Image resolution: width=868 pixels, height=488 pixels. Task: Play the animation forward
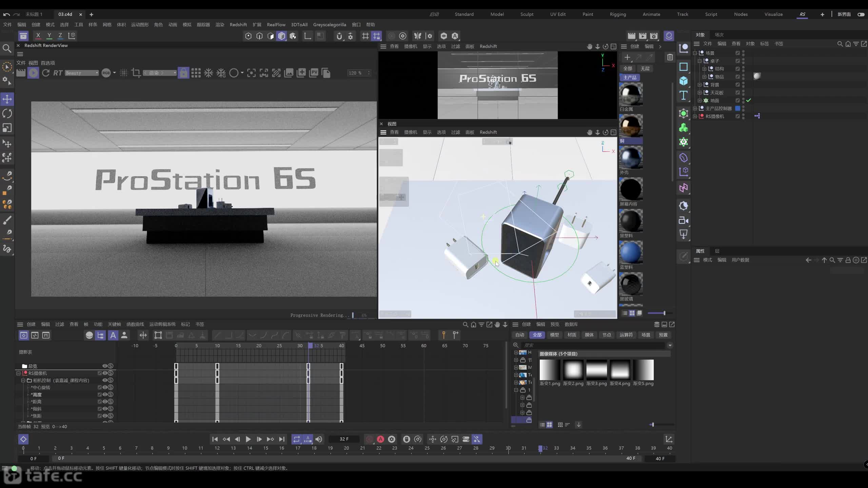248,439
